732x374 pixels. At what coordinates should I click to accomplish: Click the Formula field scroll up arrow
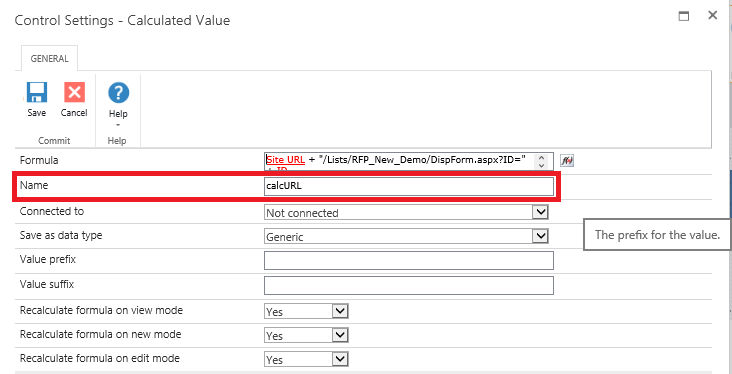[x=542, y=158]
